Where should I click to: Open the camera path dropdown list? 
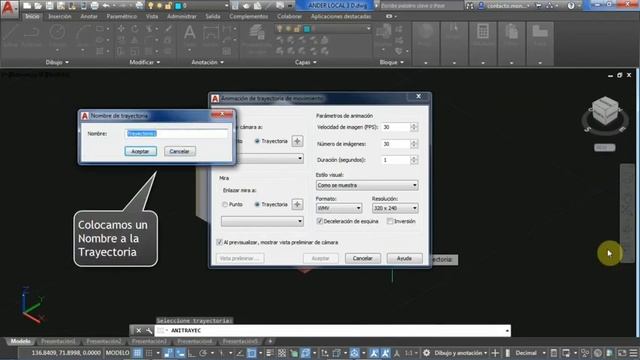270,158
